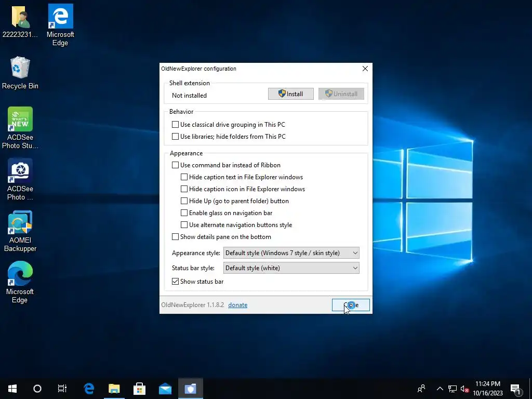Enable classical drive grouping in This PC
The image size is (532, 399).
coord(176,125)
